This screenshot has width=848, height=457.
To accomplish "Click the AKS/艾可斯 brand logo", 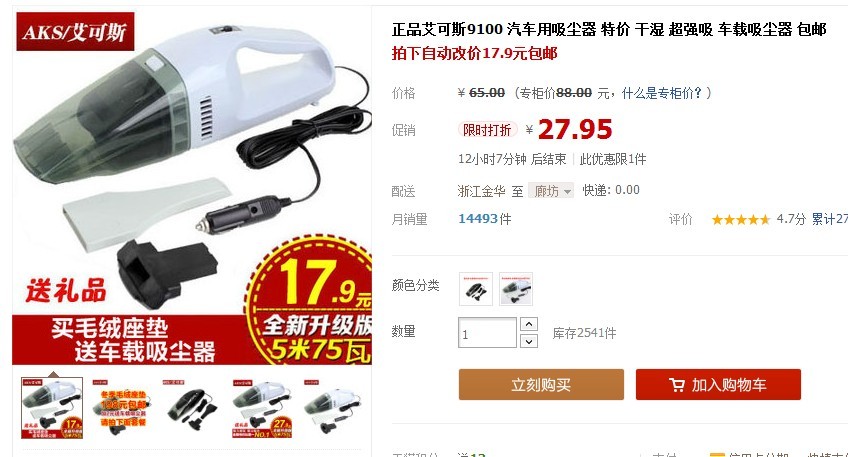I will pyautogui.click(x=75, y=32).
